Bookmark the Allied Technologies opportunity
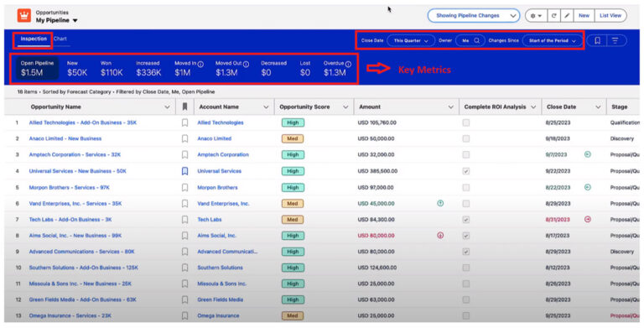The width and height of the screenshot is (644, 328). (184, 122)
